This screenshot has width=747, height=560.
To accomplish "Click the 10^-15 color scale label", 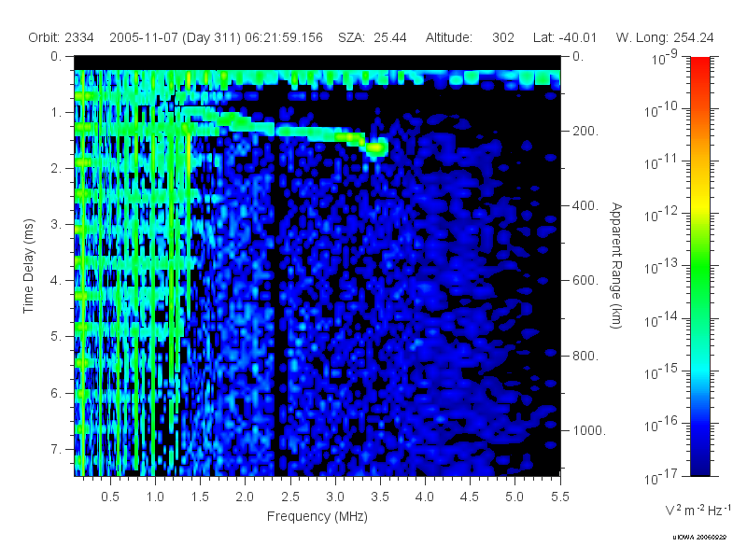I will (661, 372).
